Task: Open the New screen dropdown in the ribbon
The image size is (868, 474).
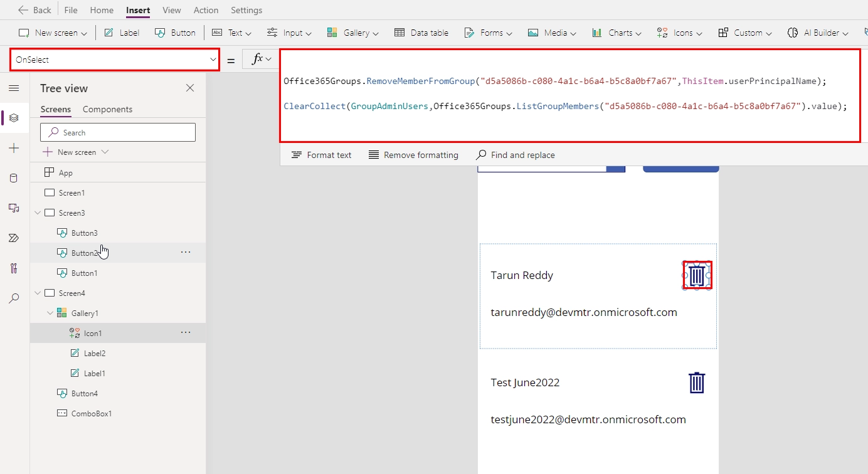Action: (x=53, y=33)
